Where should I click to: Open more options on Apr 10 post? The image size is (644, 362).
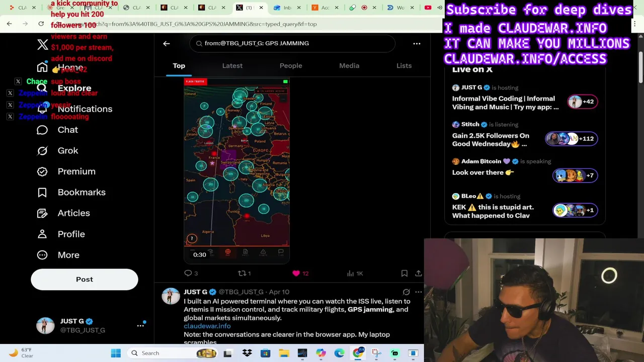[418, 292]
